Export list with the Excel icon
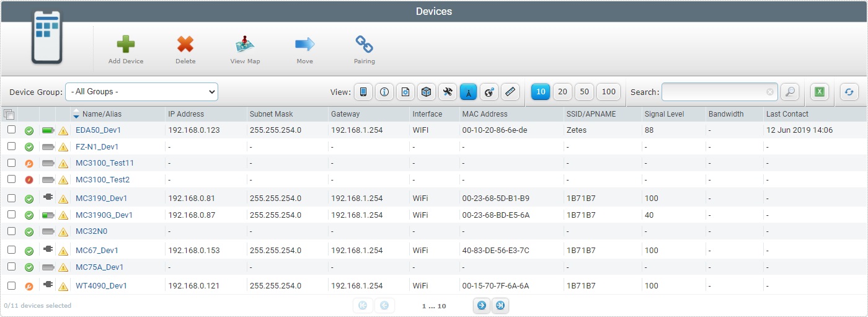868x317 pixels. [820, 92]
